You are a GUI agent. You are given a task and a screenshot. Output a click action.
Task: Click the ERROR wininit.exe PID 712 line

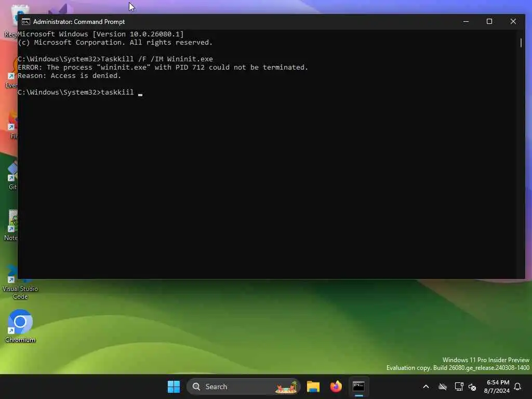point(163,67)
